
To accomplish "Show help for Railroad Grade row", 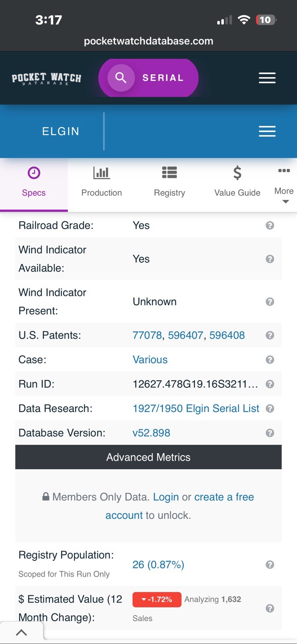I will 270,225.
